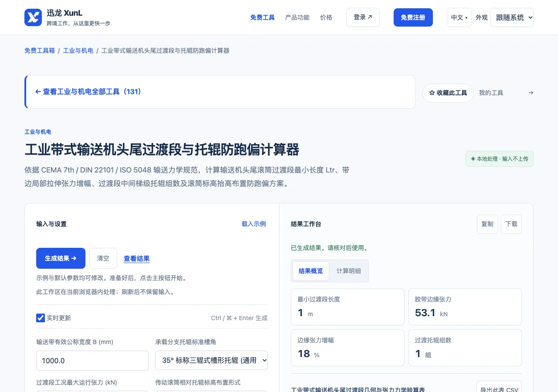Go to 免费工具箱 breadcrumb
The height and width of the screenshot is (392, 558).
[x=40, y=51]
